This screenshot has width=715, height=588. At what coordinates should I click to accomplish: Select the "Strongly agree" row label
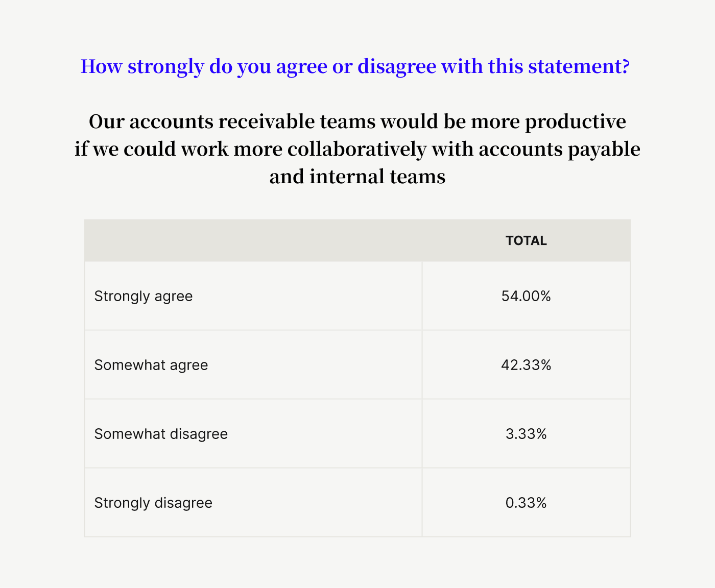144,297
